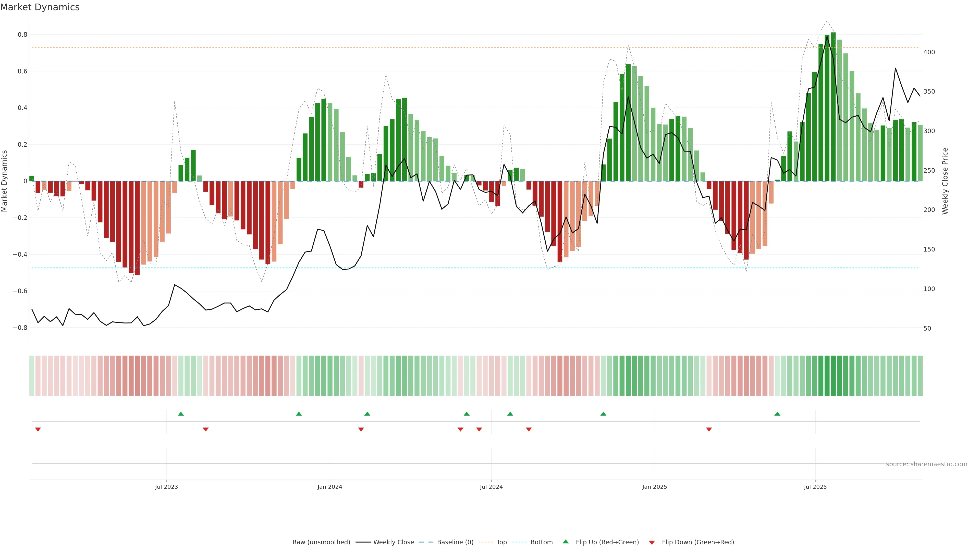The image size is (980, 551).
Task: Click the Weekly Close Price axis title
Action: click(945, 181)
